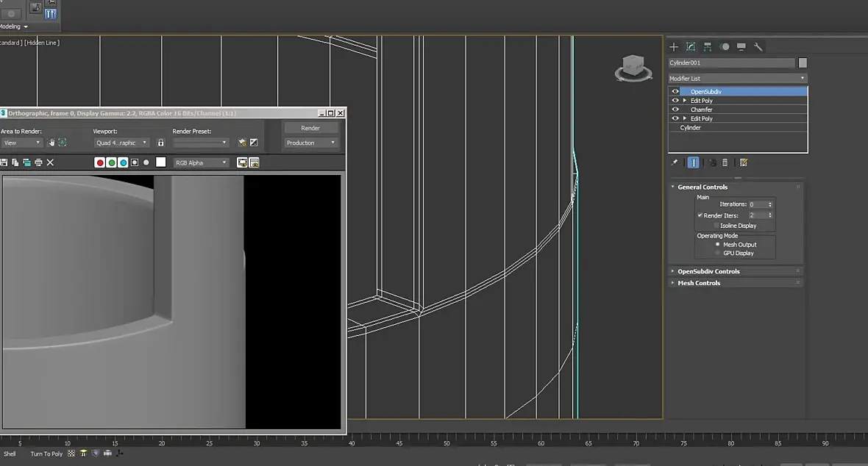Open the Display command panel tab
This screenshot has height=466, width=868.
point(741,47)
